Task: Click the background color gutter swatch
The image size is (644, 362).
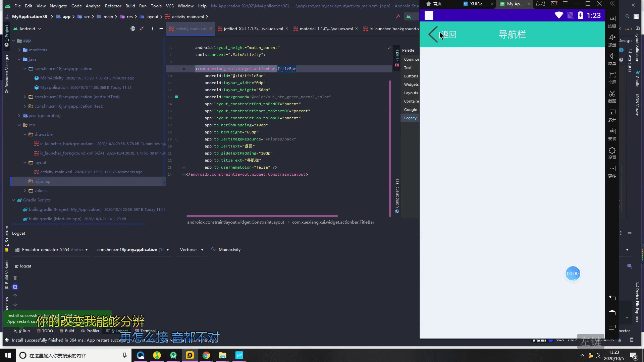Action: [x=176, y=97]
